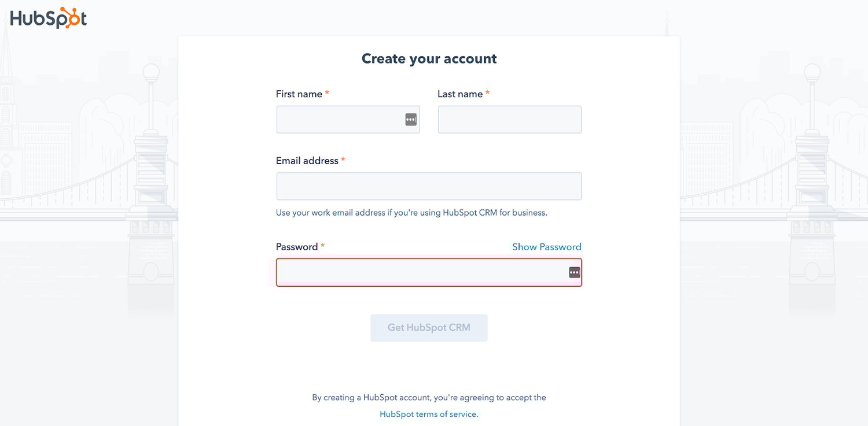The image size is (868, 426).
Task: Click the Last name label
Action: [x=460, y=94]
